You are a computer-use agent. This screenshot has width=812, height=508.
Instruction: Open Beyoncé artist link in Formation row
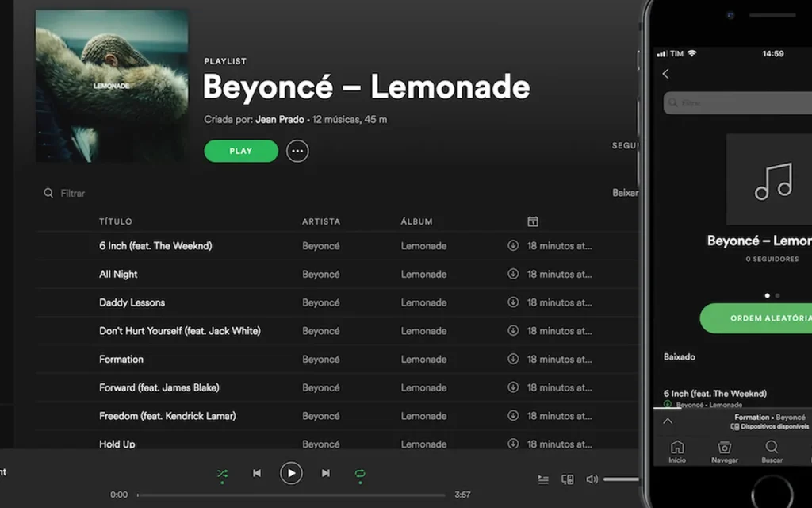pyautogui.click(x=321, y=360)
